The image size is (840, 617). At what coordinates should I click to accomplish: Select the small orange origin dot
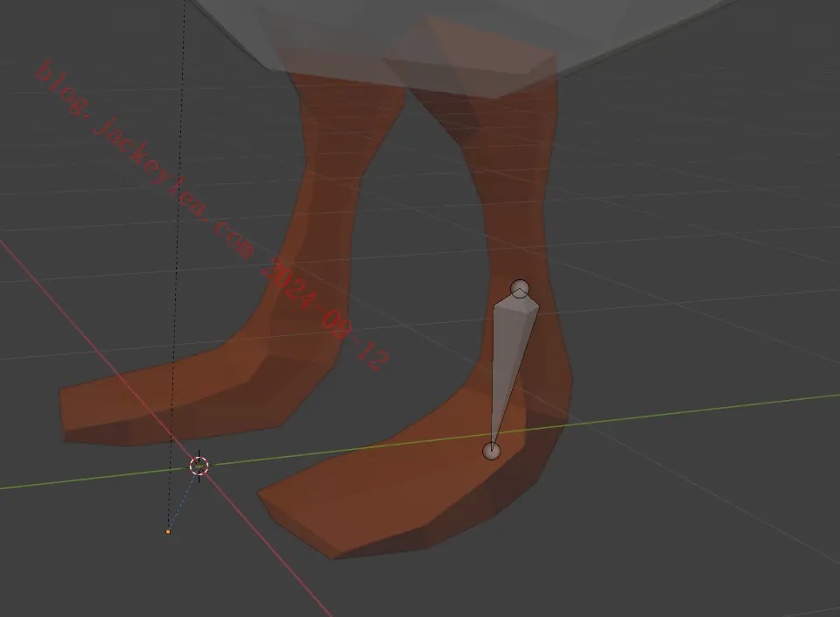[x=168, y=532]
